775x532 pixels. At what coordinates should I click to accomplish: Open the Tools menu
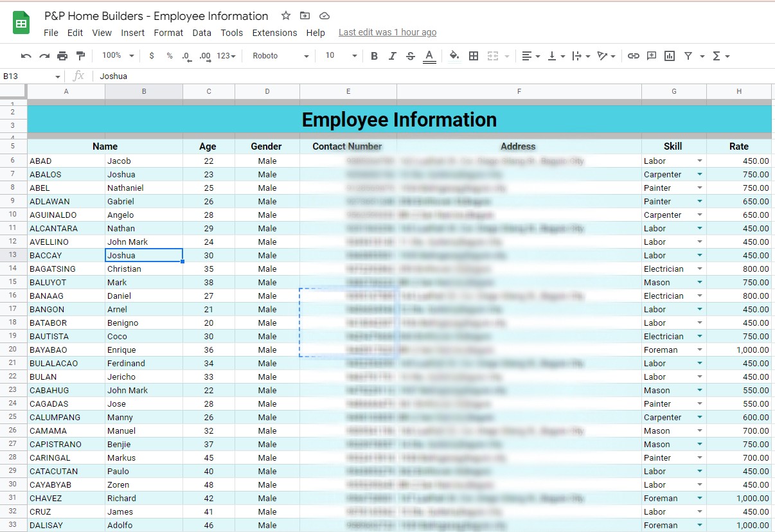click(232, 33)
